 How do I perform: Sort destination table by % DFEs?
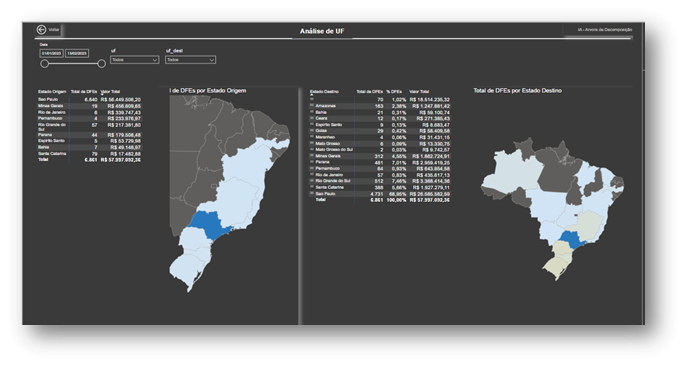click(394, 92)
